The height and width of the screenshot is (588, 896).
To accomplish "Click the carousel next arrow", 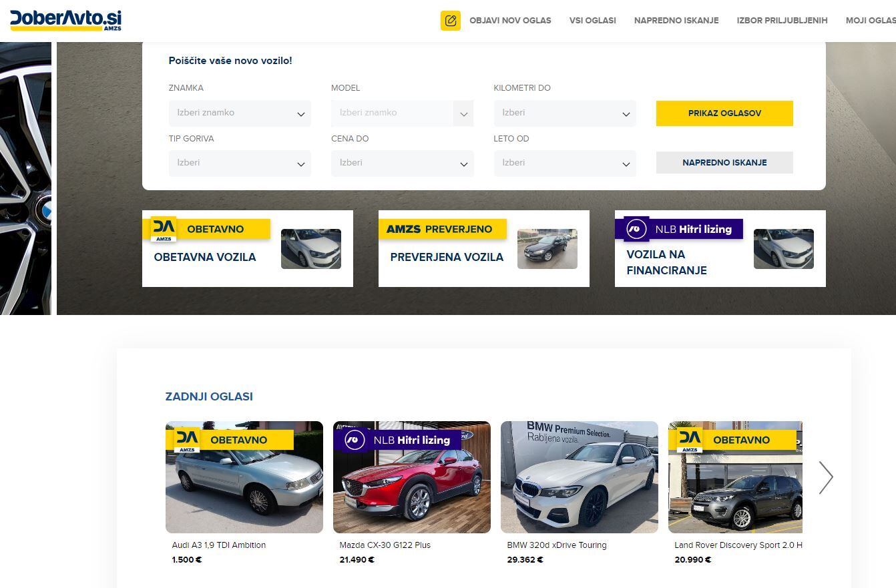I will (x=826, y=477).
